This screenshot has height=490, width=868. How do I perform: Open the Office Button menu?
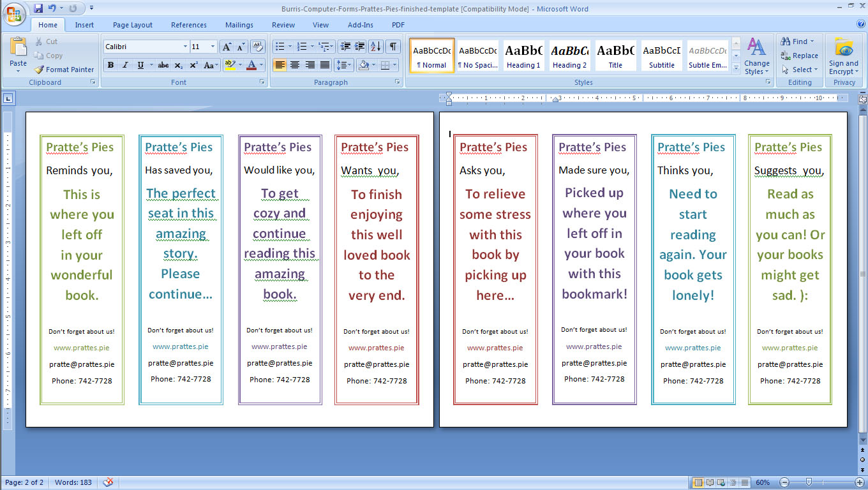(14, 14)
